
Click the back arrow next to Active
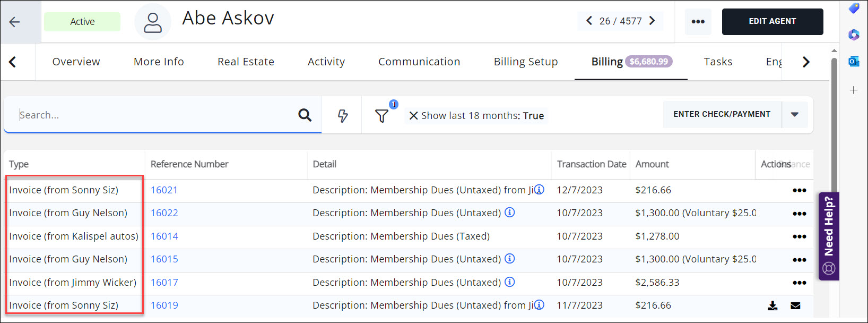click(x=14, y=22)
